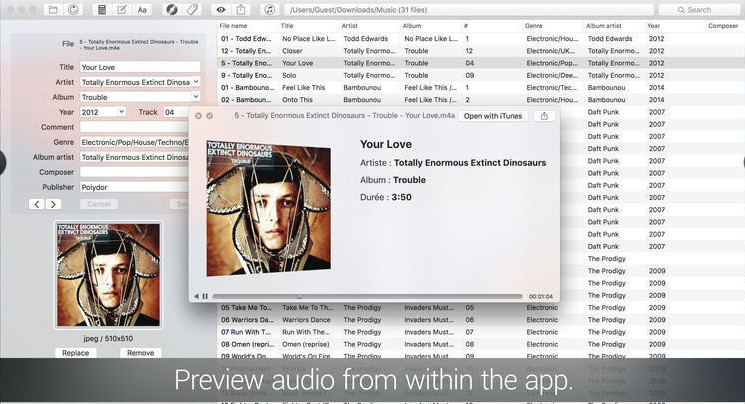Expand the Artist dropdown arrow
Image resolution: width=745 pixels, height=404 pixels.
click(x=196, y=82)
